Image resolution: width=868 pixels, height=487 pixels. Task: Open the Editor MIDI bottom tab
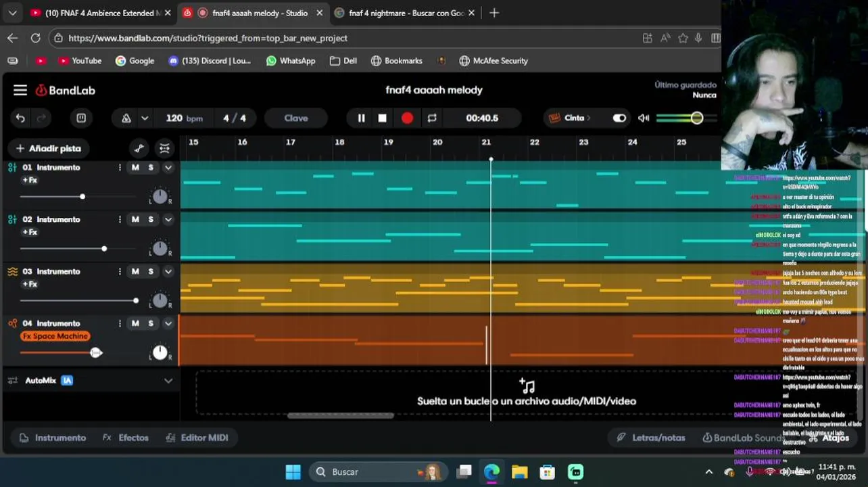point(197,438)
